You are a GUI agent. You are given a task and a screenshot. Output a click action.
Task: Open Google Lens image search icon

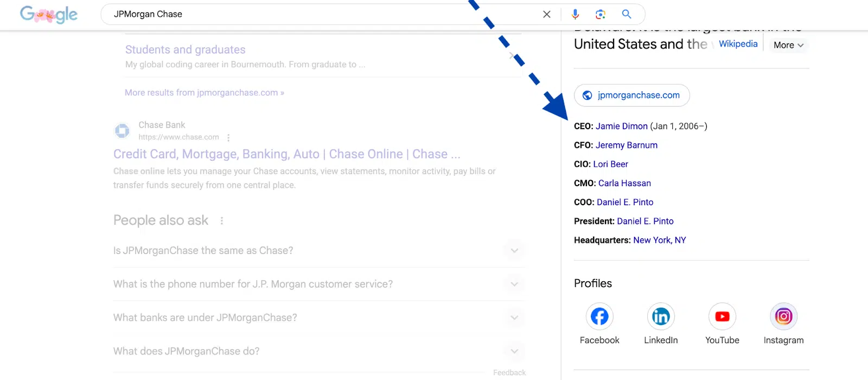pos(601,14)
